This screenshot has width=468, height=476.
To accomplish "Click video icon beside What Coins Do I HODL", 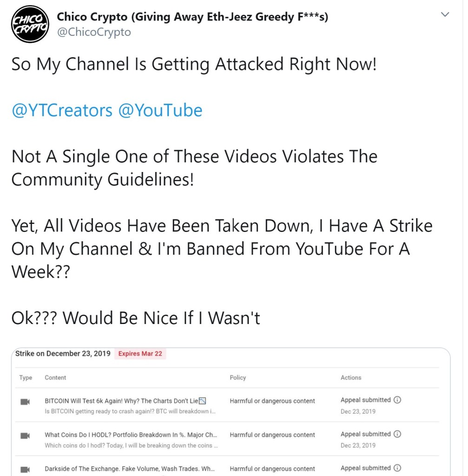I will pos(25,436).
